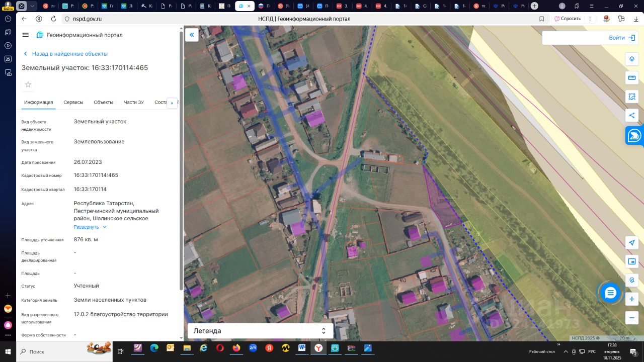
Task: Open the map layers tool
Action: click(632, 59)
